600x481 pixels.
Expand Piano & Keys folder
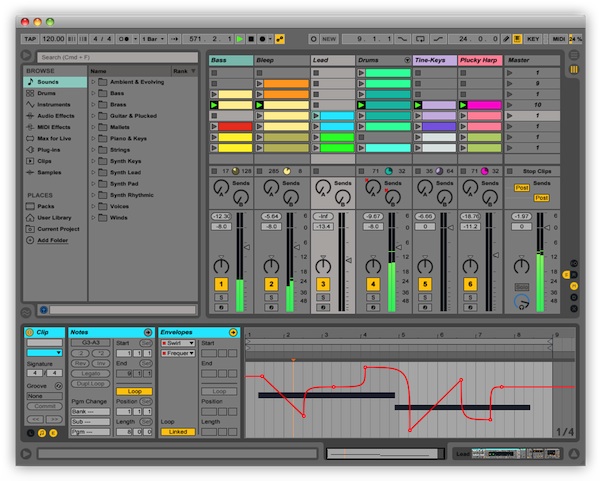pyautogui.click(x=93, y=139)
